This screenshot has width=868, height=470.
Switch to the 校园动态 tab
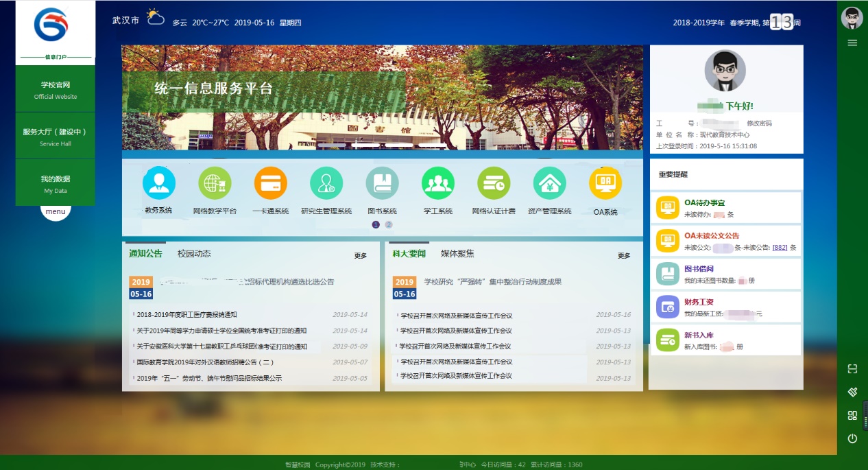click(194, 254)
